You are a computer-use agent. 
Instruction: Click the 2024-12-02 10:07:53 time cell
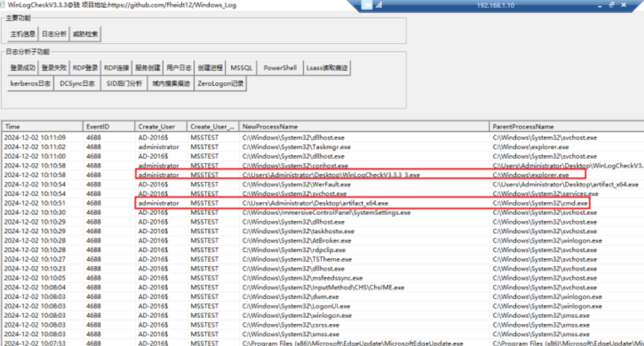coord(35,343)
